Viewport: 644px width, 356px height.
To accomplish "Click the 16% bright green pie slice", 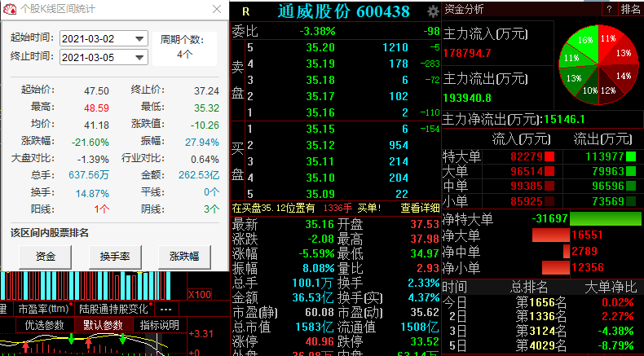I will pyautogui.click(x=584, y=40).
